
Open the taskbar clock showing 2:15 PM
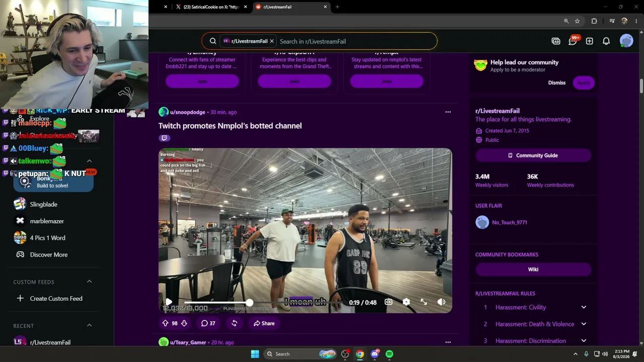pos(622,354)
